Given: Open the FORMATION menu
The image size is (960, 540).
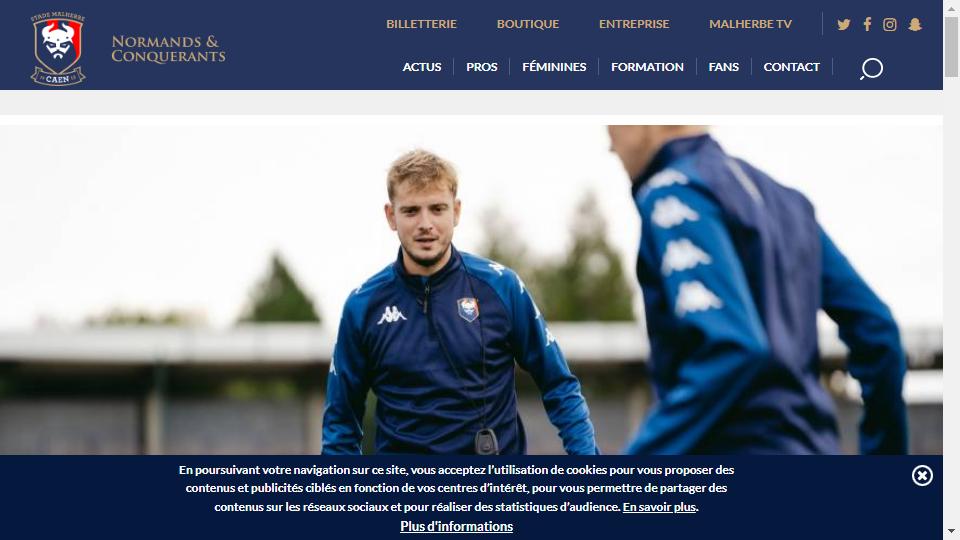Looking at the screenshot, I should [x=647, y=67].
